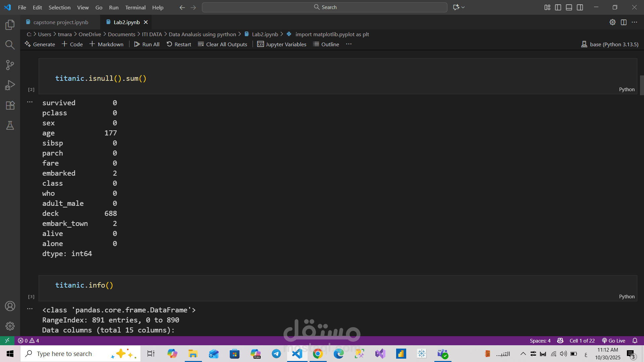This screenshot has width=644, height=362.
Task: Select the base Python 3.13.5 kernel picker
Action: [610, 44]
